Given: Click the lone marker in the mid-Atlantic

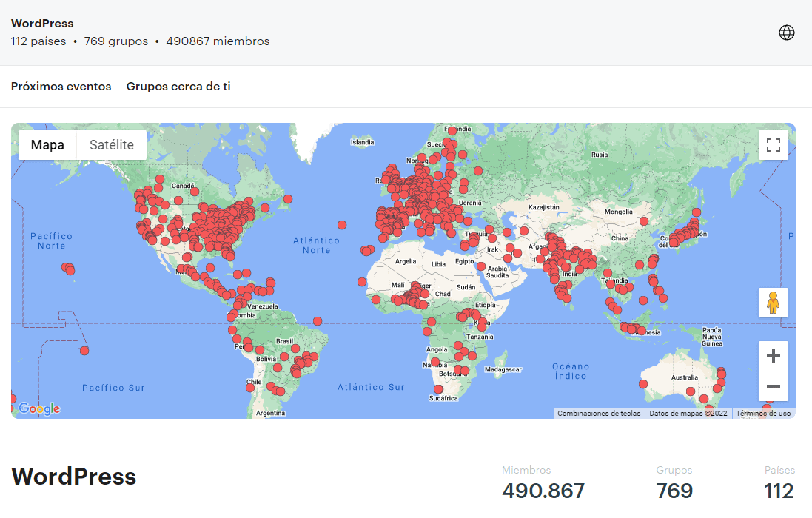Looking at the screenshot, I should pos(342,225).
